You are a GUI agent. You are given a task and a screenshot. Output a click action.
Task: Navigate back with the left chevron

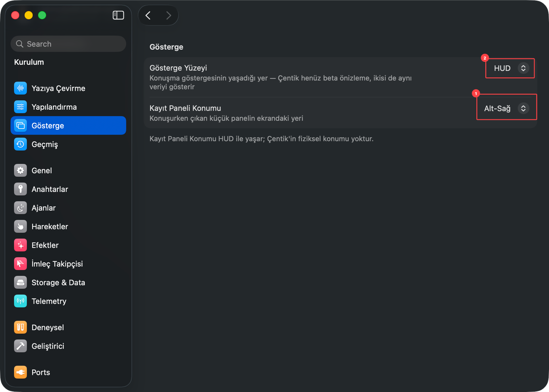click(148, 15)
